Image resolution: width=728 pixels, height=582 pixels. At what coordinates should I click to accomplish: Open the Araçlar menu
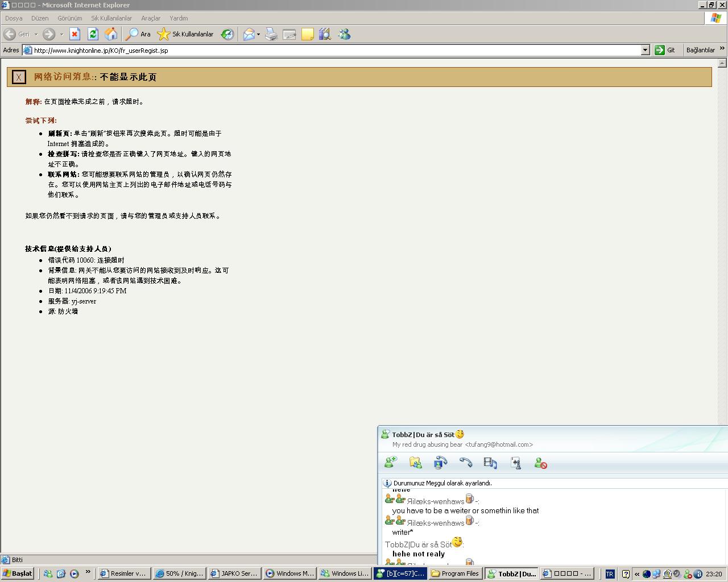pyautogui.click(x=151, y=18)
